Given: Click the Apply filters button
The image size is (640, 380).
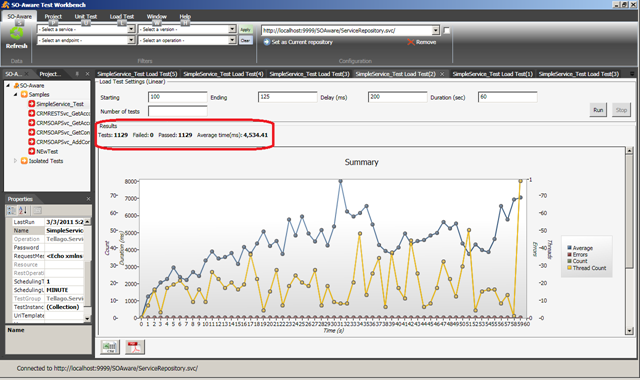Looking at the screenshot, I should pos(245,29).
